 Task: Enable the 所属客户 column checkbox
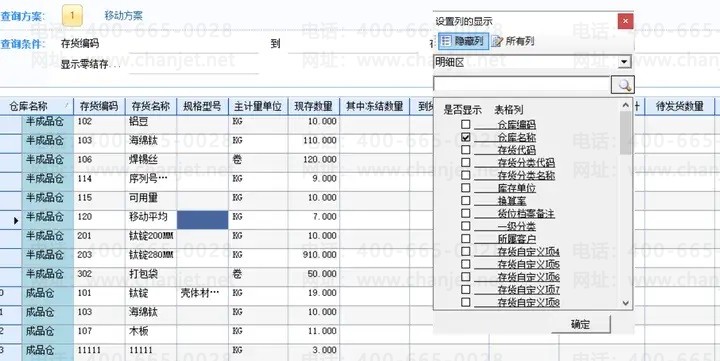tap(466, 239)
